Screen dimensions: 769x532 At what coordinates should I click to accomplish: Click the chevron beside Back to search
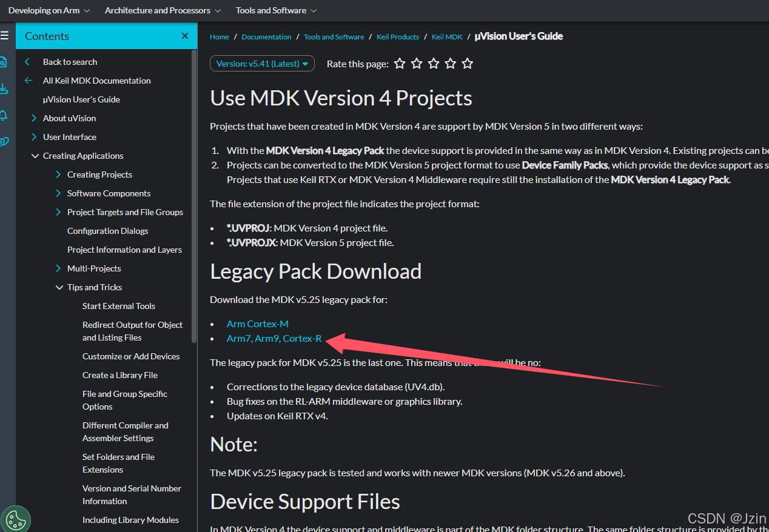pos(27,62)
